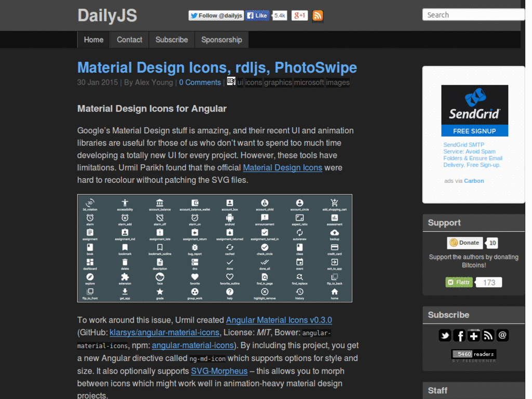The image size is (532, 399).
Task: Click the Donate Bitcoin button
Action: pyautogui.click(x=465, y=243)
